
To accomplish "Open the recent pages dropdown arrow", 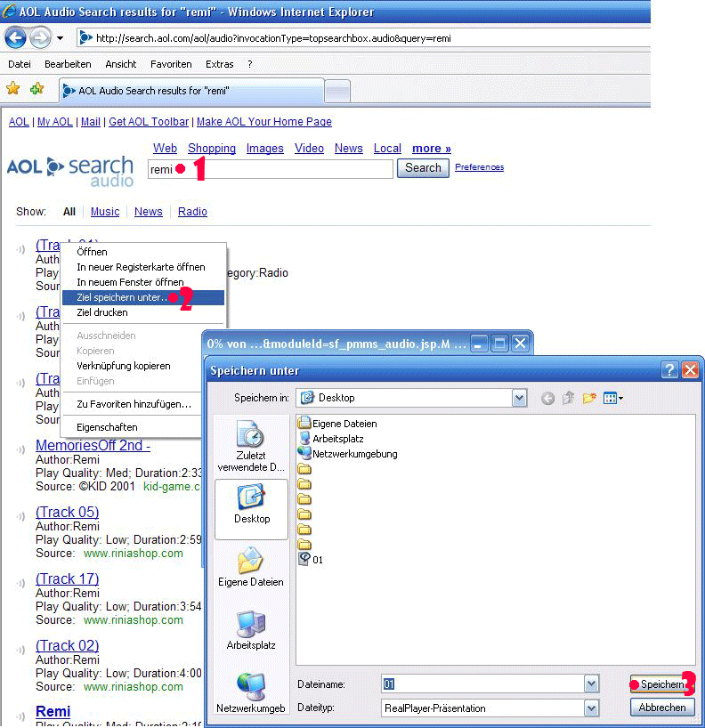I will click(60, 38).
